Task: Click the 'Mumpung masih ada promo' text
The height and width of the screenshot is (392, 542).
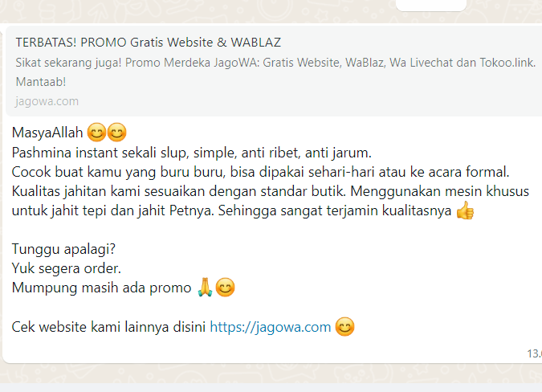Action: 101,288
